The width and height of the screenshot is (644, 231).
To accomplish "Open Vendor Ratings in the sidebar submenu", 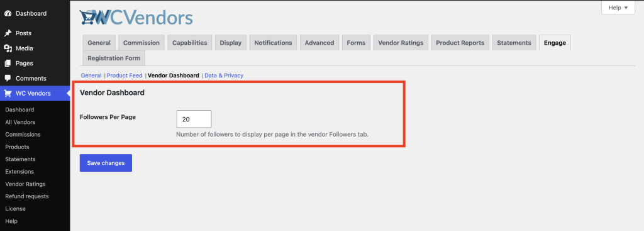I will [x=25, y=184].
